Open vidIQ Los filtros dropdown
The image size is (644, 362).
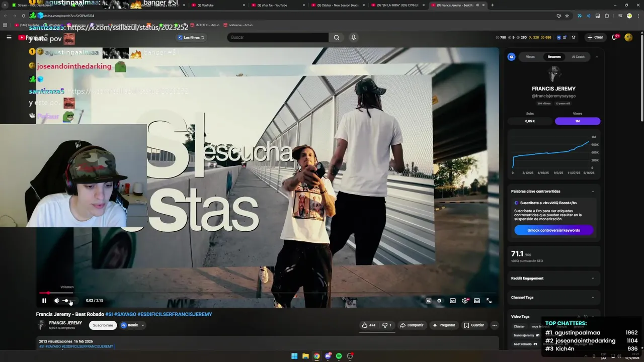191,37
